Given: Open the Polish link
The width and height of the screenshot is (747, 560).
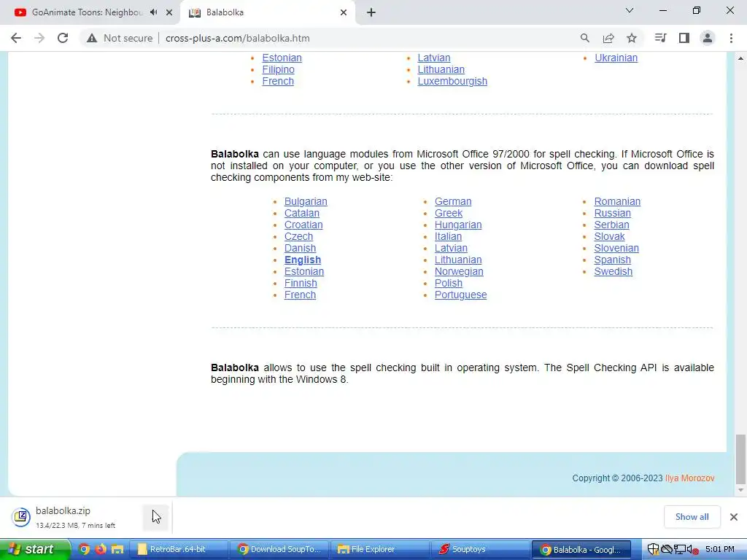Looking at the screenshot, I should (x=449, y=284).
